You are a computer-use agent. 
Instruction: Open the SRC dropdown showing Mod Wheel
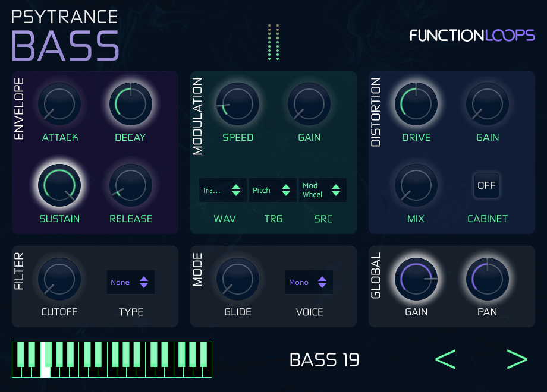pos(322,190)
